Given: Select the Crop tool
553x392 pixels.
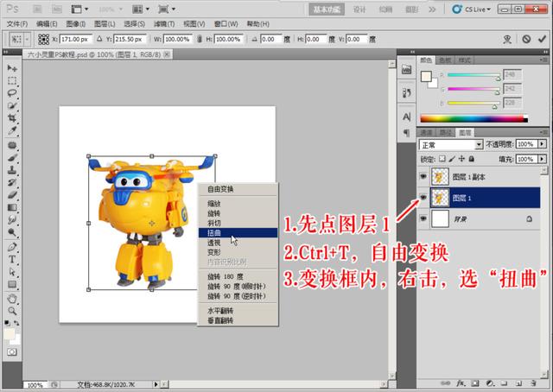Looking at the screenshot, I should tap(12, 117).
